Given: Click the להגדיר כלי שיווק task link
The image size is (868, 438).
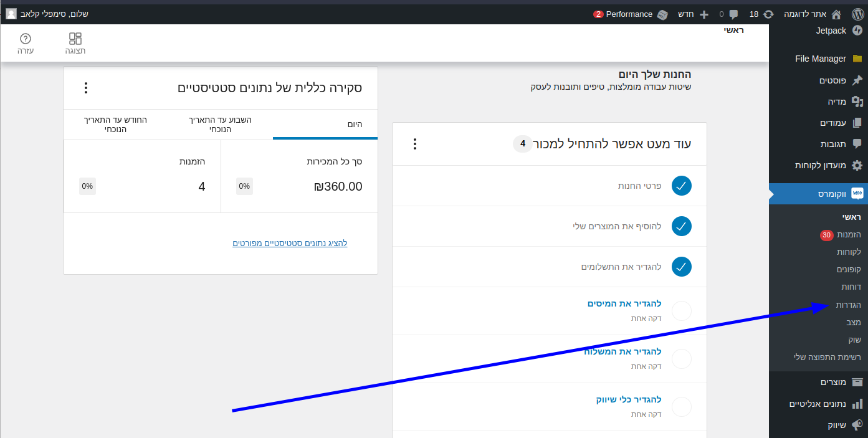Looking at the screenshot, I should 628,399.
